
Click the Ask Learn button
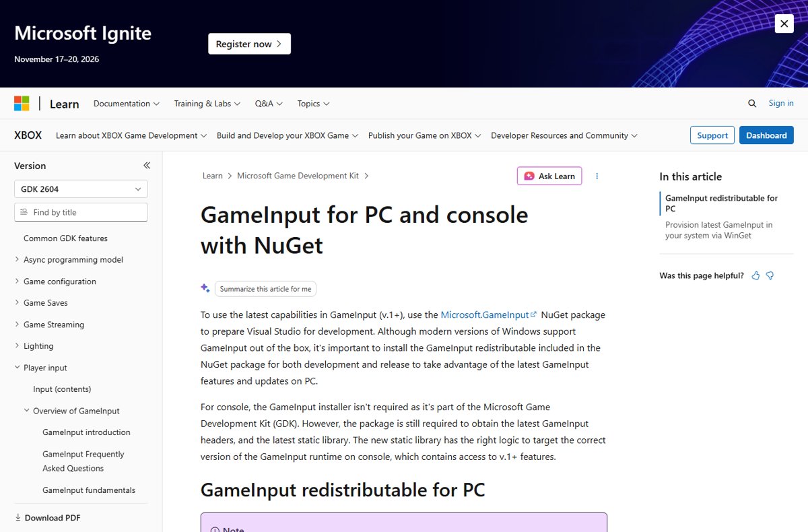pyautogui.click(x=549, y=176)
